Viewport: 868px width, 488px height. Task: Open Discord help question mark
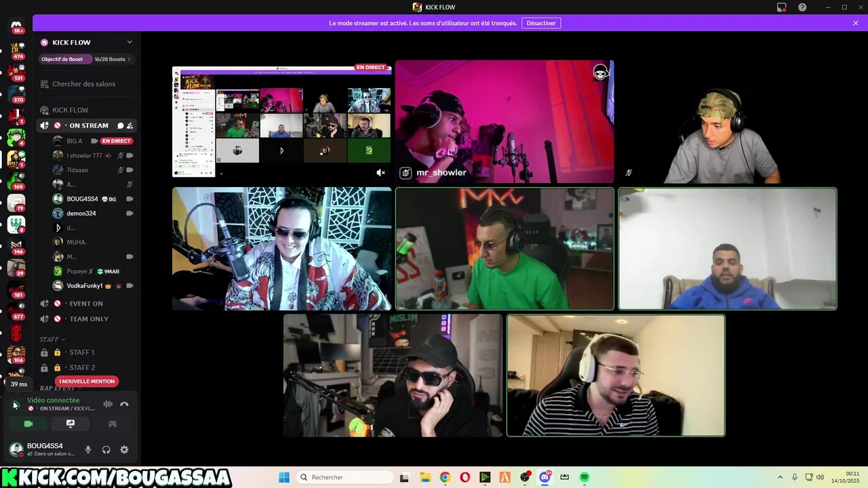[x=802, y=7]
